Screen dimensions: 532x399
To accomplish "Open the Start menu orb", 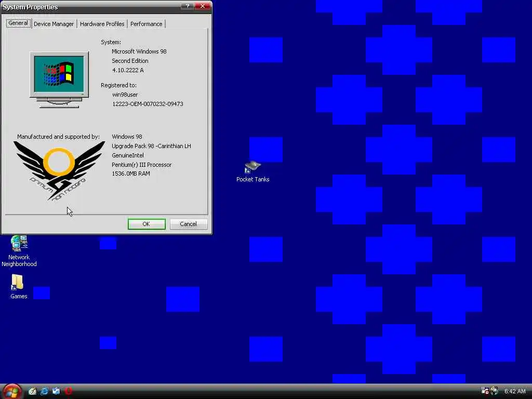I will (x=12, y=392).
